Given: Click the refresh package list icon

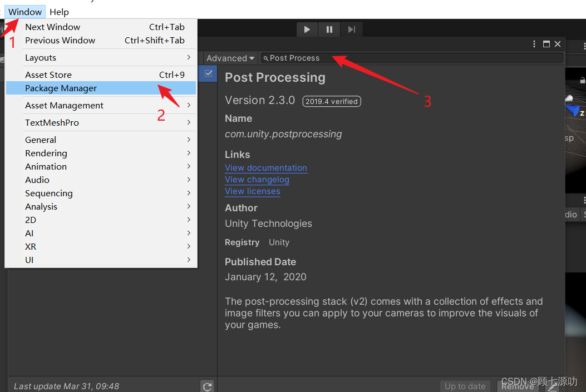Looking at the screenshot, I should (x=208, y=386).
